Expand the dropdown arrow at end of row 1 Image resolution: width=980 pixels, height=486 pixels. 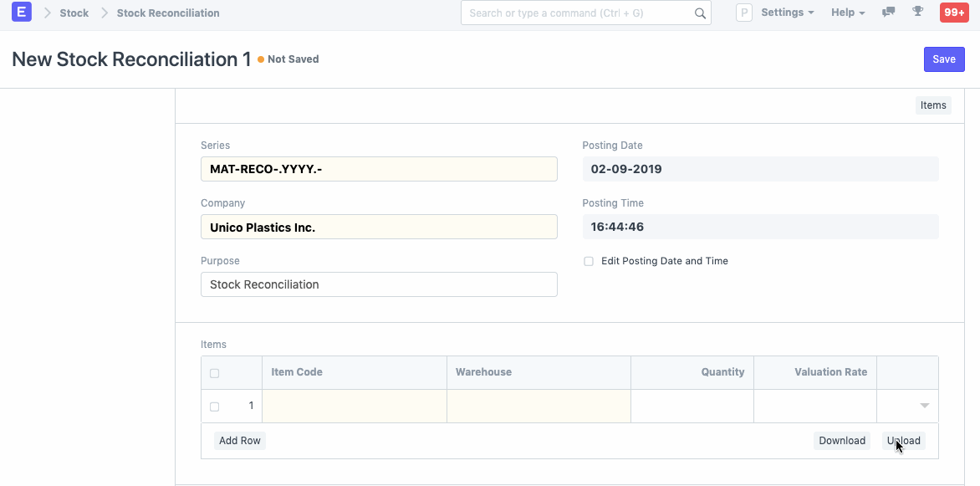(923, 406)
